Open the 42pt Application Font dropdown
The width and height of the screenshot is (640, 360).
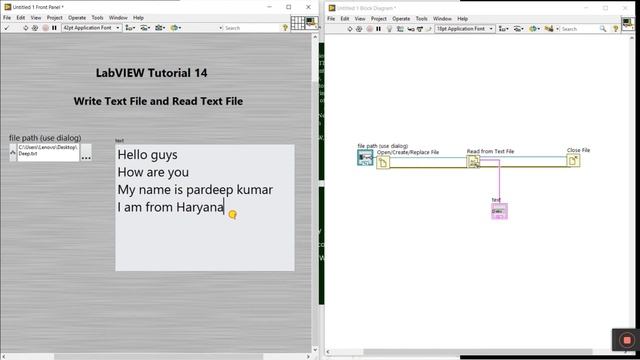coord(91,28)
